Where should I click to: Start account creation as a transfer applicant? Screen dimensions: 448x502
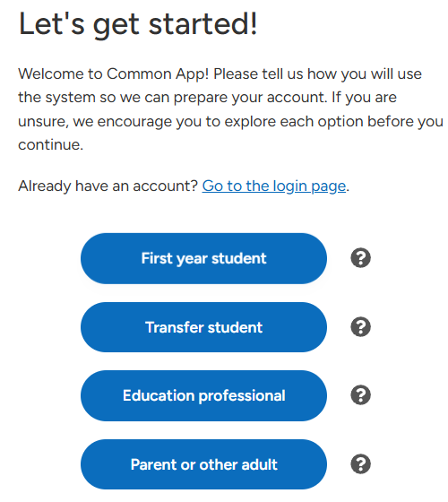pyautogui.click(x=203, y=327)
